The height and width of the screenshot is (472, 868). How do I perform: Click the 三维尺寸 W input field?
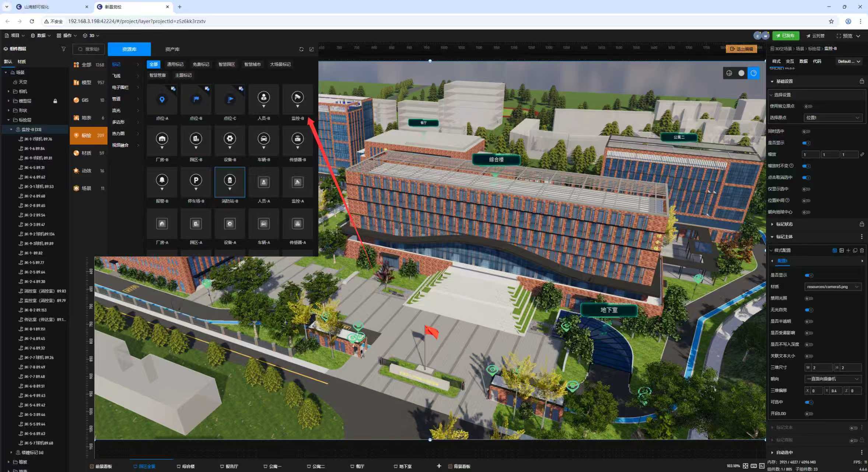tap(822, 367)
